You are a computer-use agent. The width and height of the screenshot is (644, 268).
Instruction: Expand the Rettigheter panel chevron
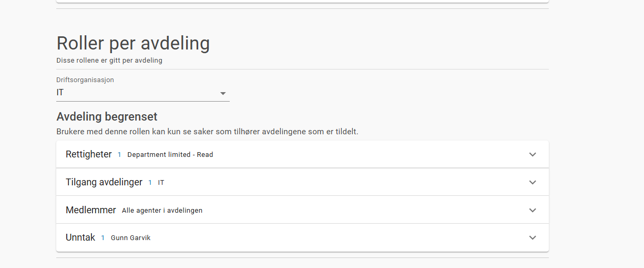pos(533,155)
